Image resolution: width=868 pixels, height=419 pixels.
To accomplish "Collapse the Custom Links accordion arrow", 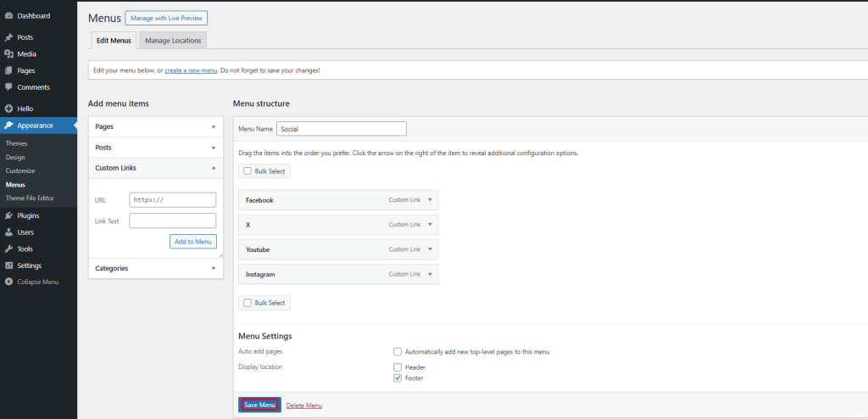I will (x=214, y=168).
